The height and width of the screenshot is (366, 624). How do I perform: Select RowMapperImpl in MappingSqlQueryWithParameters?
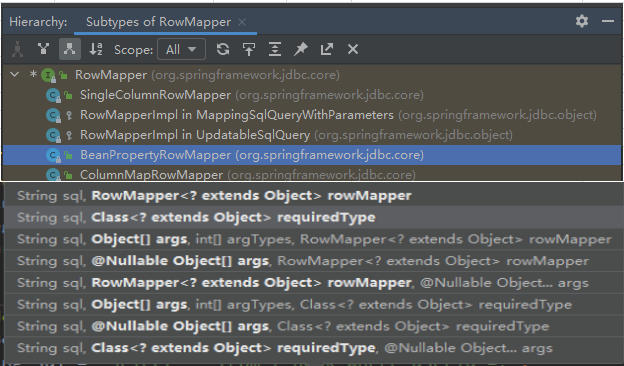(312, 115)
